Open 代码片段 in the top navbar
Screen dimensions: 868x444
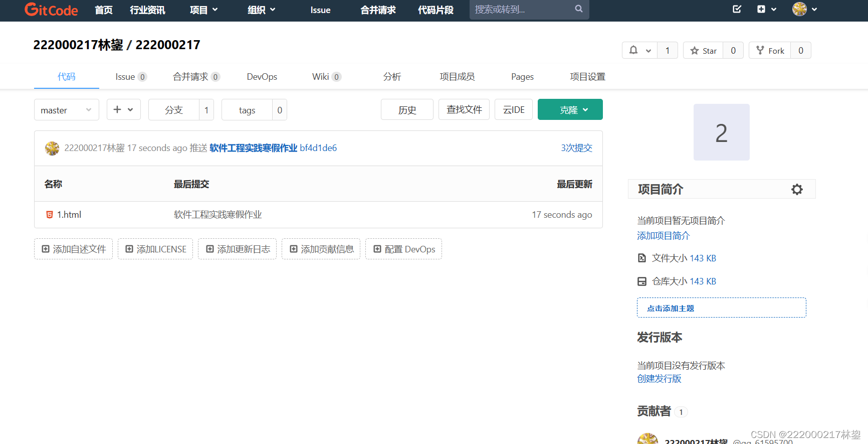click(436, 10)
